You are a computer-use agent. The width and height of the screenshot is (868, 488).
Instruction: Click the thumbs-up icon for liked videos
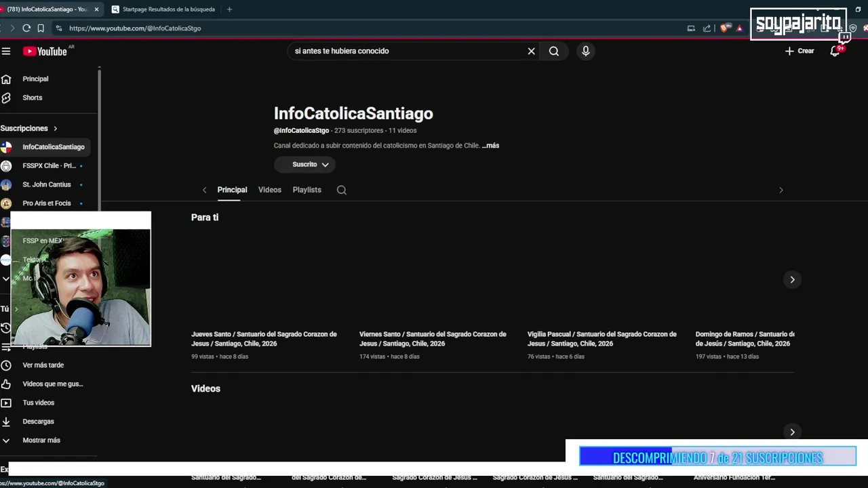click(x=6, y=384)
